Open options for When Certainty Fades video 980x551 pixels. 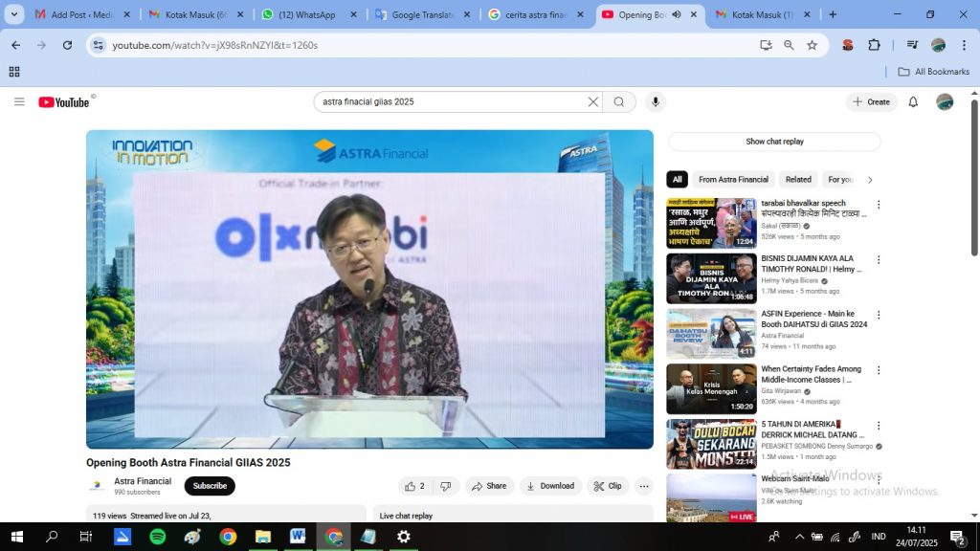[879, 370]
